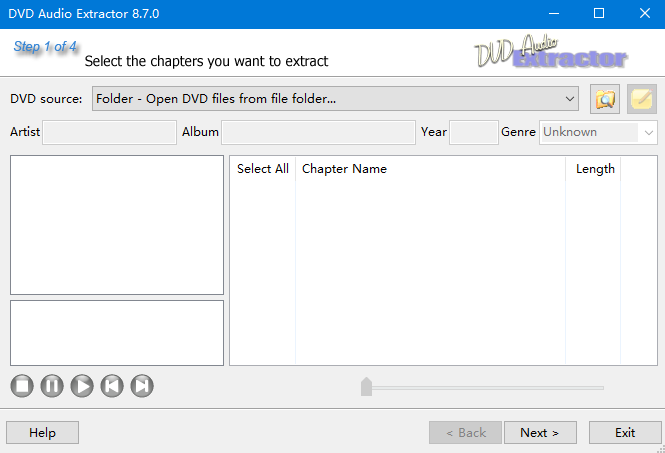Open the Genre dropdown arrow

(648, 132)
